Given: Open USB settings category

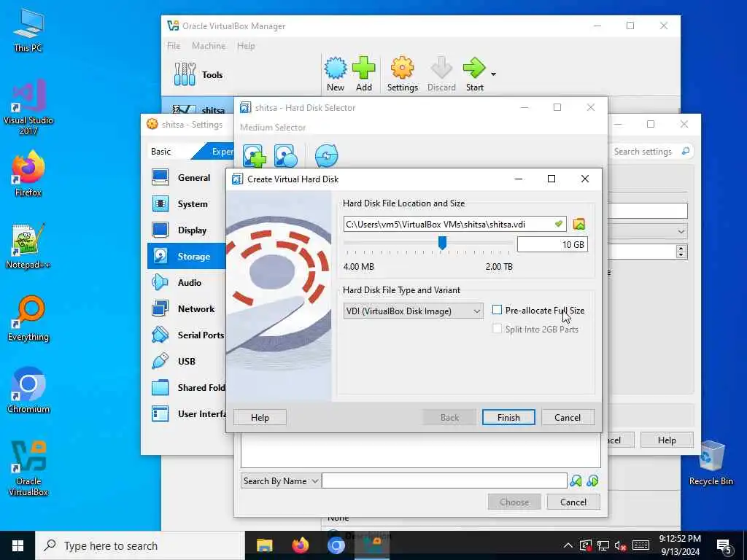Looking at the screenshot, I should pos(187,361).
